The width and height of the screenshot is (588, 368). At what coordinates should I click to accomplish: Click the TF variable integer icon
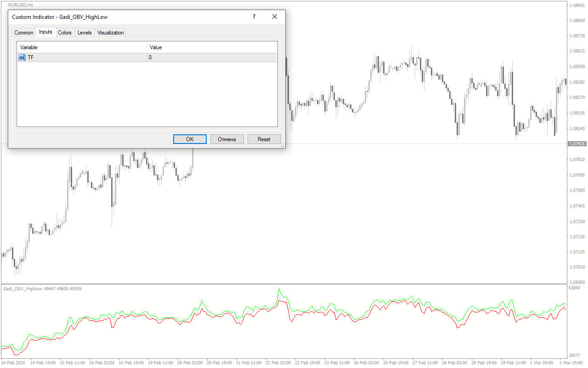click(x=22, y=57)
